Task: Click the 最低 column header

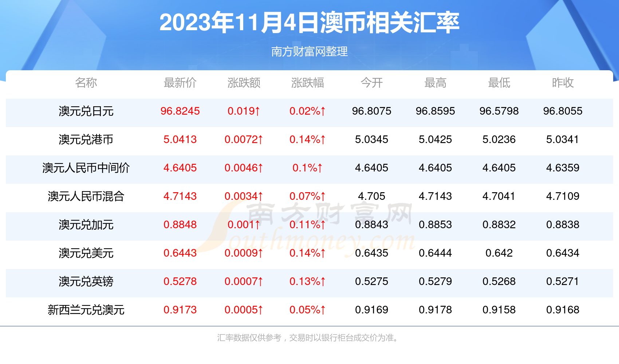Action: click(x=499, y=83)
